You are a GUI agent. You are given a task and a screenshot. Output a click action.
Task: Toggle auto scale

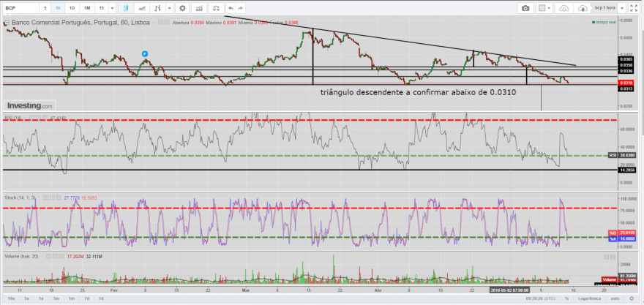click(x=615, y=298)
